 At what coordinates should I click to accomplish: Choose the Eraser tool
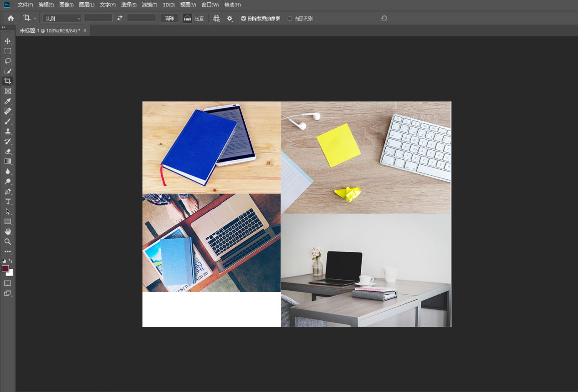click(8, 152)
